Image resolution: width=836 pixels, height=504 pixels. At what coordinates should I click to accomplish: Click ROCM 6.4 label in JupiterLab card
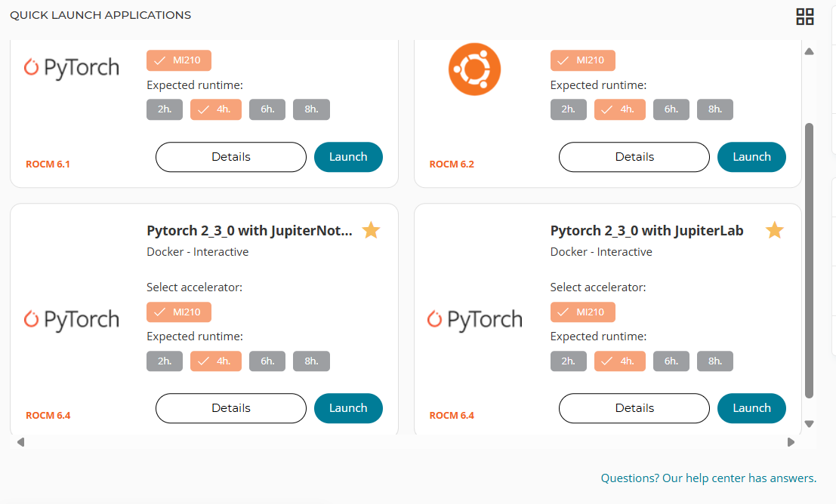[452, 416]
